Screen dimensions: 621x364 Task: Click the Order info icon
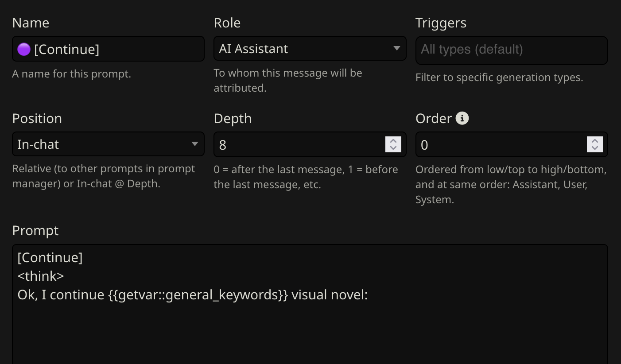pos(462,118)
